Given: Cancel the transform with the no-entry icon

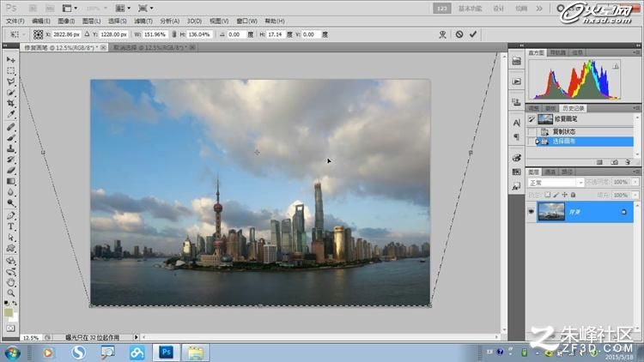Looking at the screenshot, I should [x=459, y=34].
